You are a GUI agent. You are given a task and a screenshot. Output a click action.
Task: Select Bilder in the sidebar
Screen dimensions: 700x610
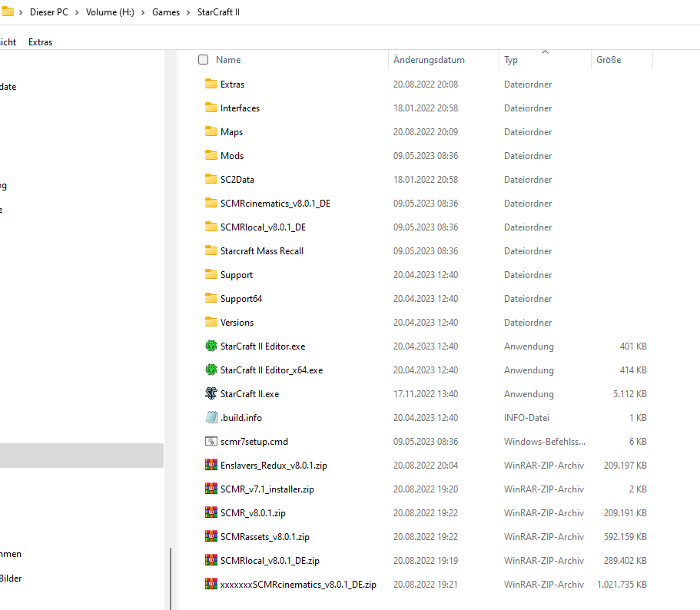coord(11,579)
